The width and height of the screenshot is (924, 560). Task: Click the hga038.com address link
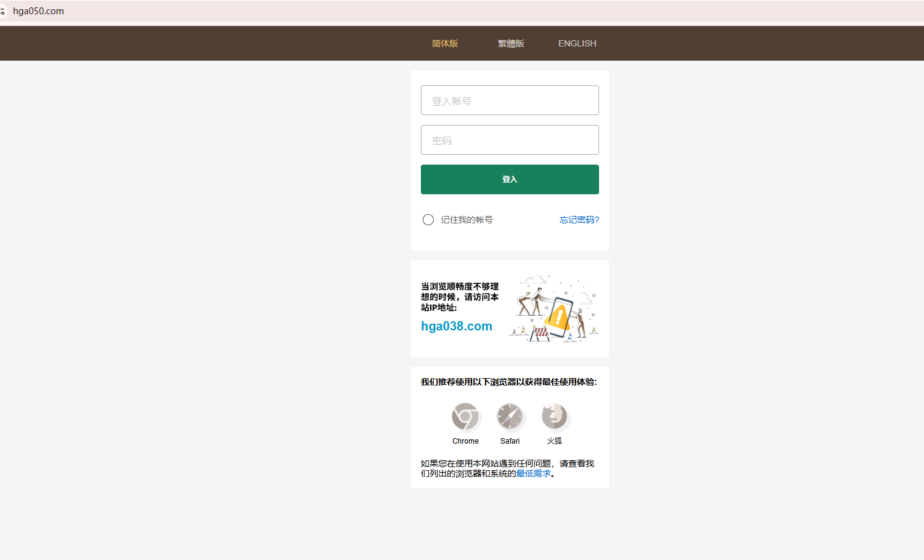(x=456, y=325)
